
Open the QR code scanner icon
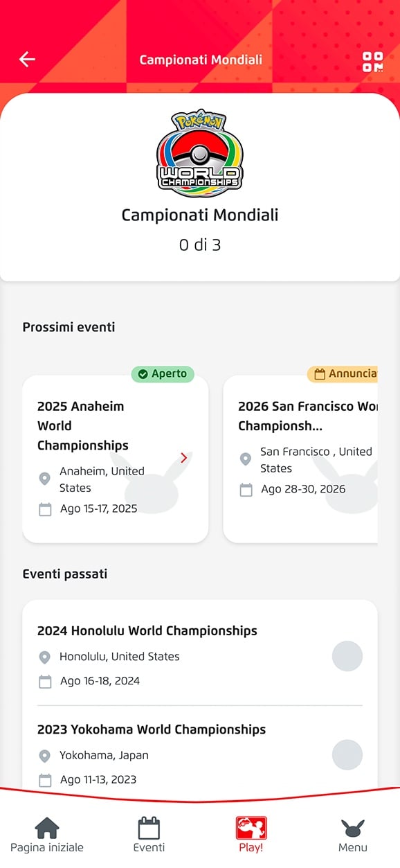click(x=373, y=61)
